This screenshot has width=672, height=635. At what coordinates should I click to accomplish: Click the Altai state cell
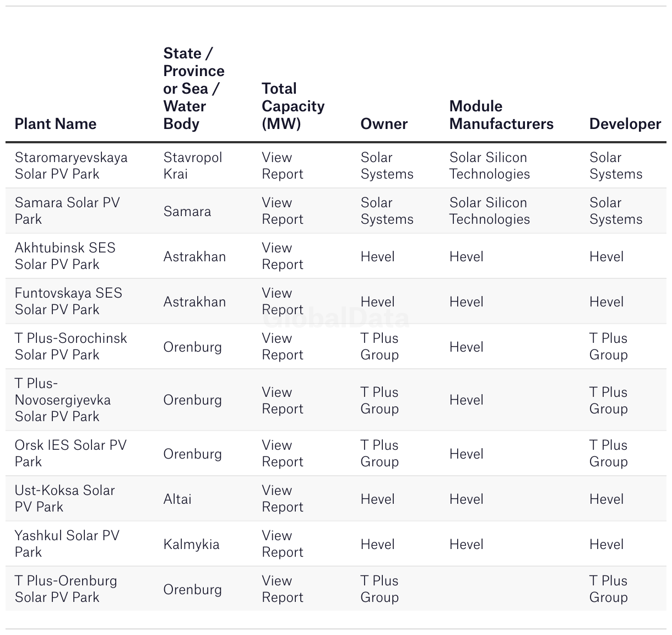[177, 499]
